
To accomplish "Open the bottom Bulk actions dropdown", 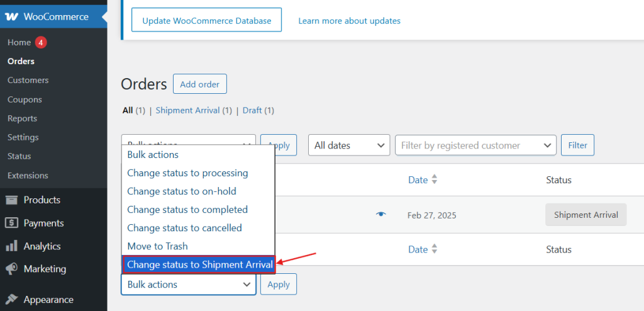I will pos(189,285).
